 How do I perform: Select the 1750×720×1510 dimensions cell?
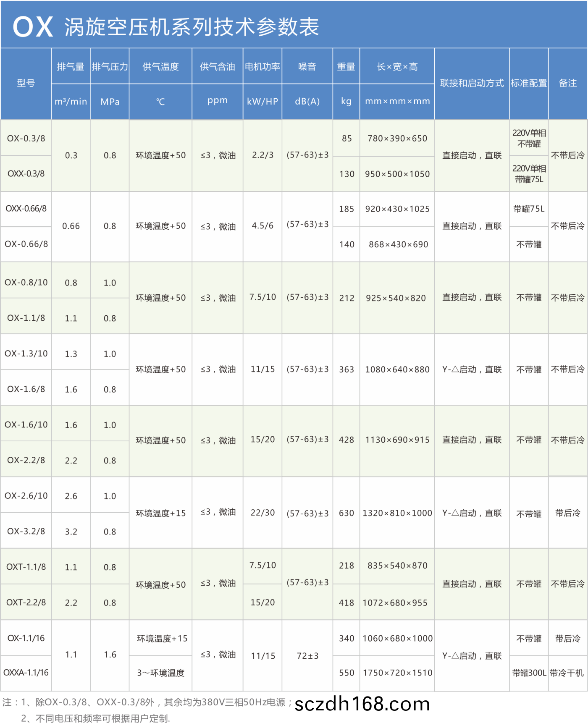pyautogui.click(x=397, y=673)
